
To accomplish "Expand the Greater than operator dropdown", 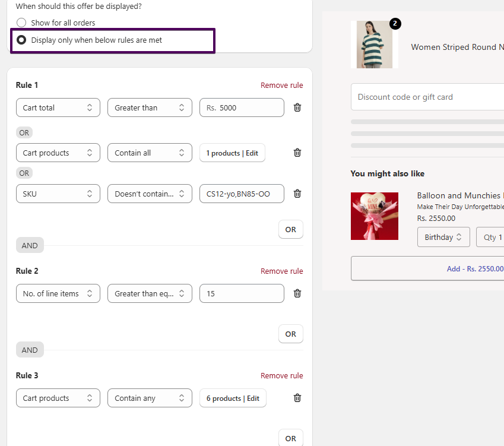I will 150,107.
